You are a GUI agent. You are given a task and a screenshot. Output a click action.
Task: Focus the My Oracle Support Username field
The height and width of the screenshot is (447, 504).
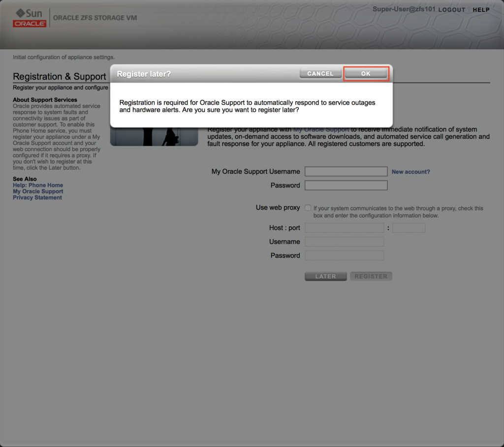(346, 172)
